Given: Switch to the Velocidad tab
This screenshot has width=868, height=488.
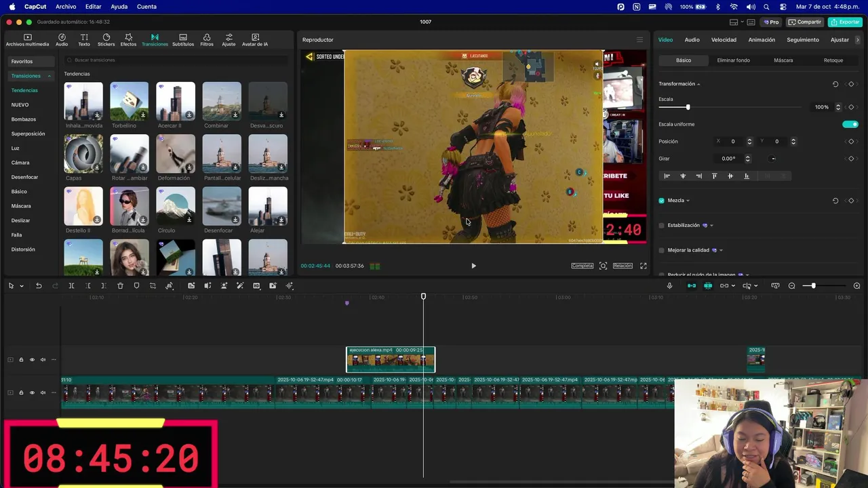Looking at the screenshot, I should (x=724, y=40).
